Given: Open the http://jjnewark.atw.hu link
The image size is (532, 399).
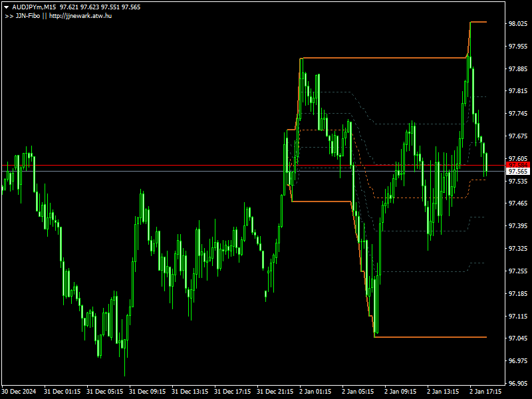Looking at the screenshot, I should [x=80, y=17].
